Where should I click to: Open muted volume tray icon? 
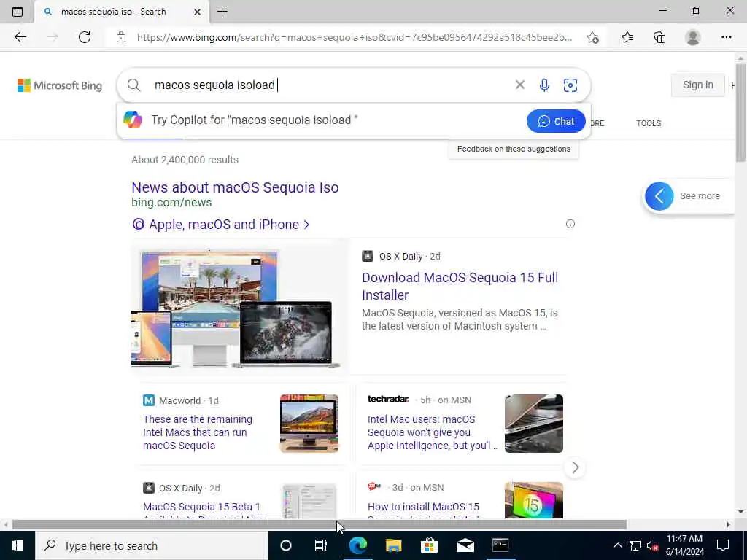(x=652, y=545)
